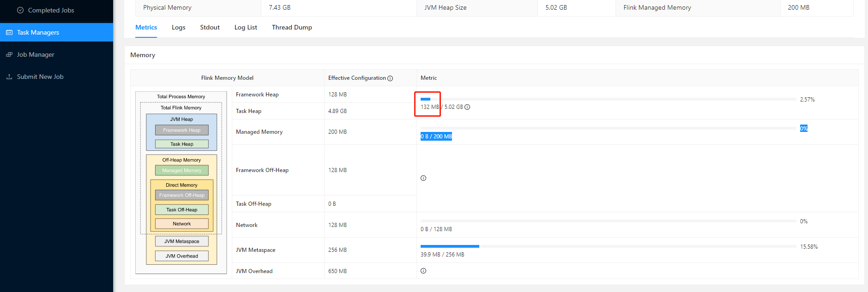
Task: Click the JVM Metaspace progress bar
Action: coord(609,246)
